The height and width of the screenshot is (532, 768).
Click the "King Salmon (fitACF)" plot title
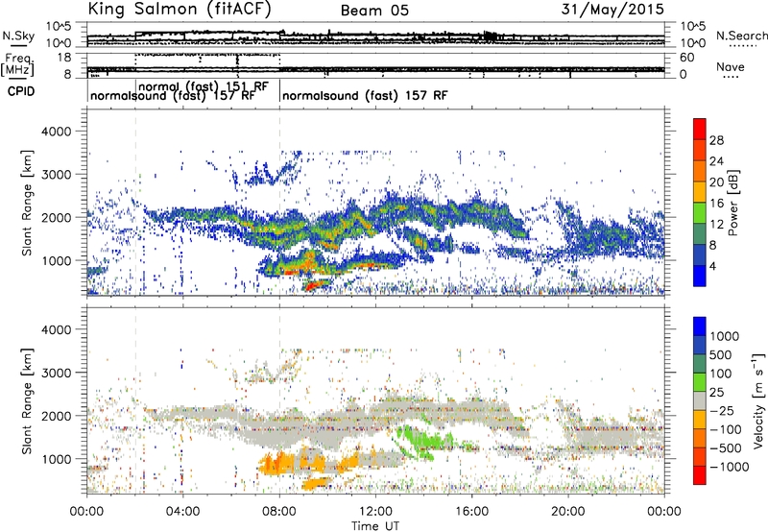click(x=180, y=9)
